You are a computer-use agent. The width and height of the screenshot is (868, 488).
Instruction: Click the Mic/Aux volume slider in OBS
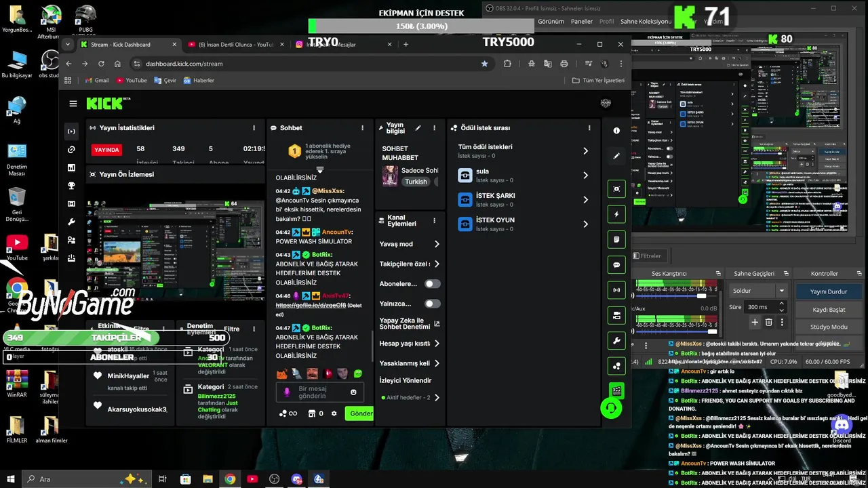pos(677,330)
